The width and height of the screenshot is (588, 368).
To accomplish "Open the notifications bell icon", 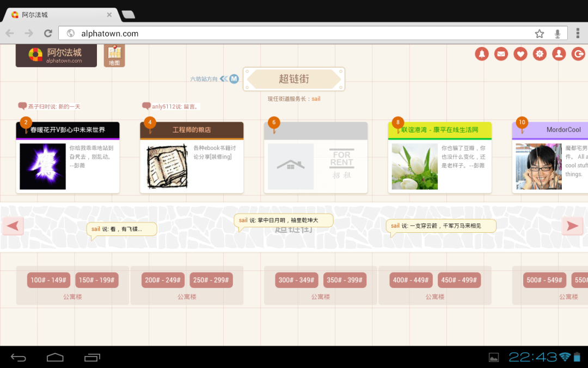I will tap(482, 54).
